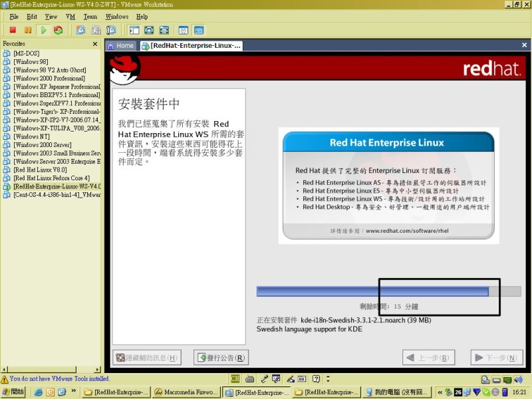Select [Red Hat Linux V8.0] favorite
Screen dimensions: 532x399
coord(40,170)
